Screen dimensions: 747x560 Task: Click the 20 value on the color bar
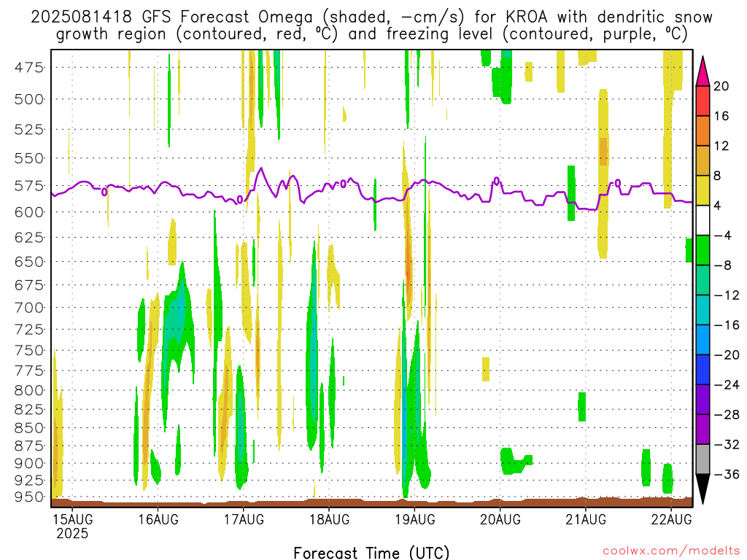[x=721, y=86]
